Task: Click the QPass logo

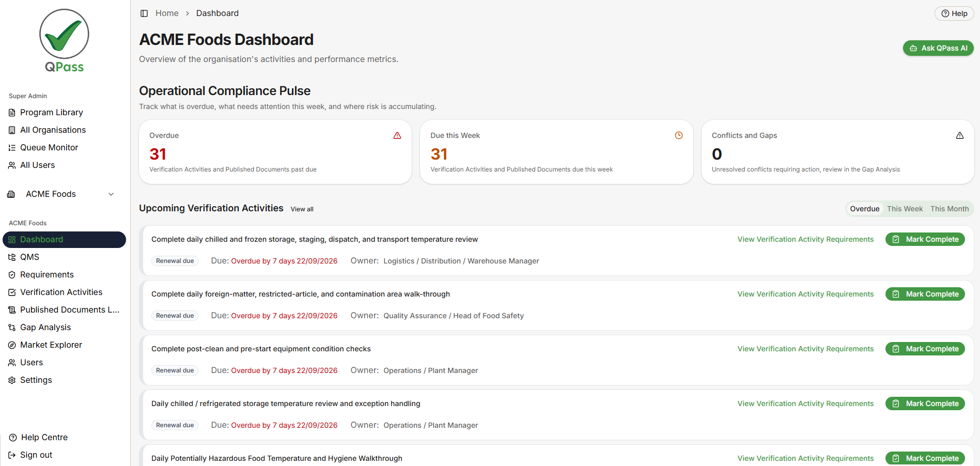Action: (x=65, y=40)
